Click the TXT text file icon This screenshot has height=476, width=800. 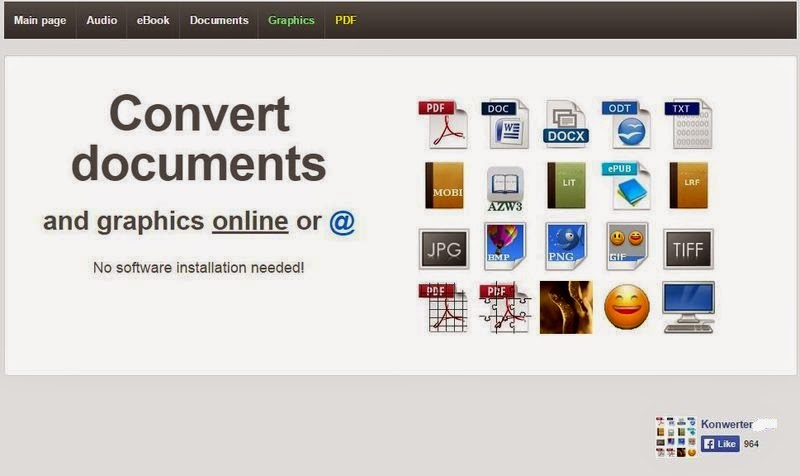688,124
